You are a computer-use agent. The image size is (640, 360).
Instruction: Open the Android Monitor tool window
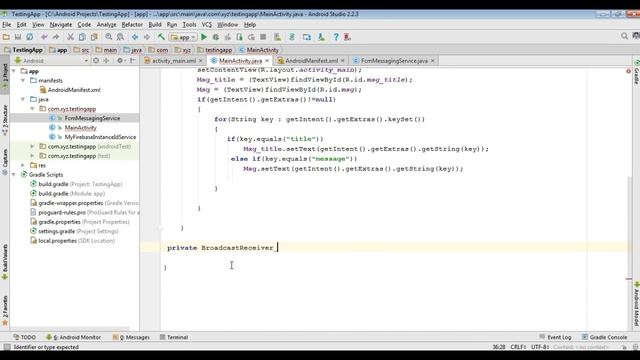click(73, 337)
